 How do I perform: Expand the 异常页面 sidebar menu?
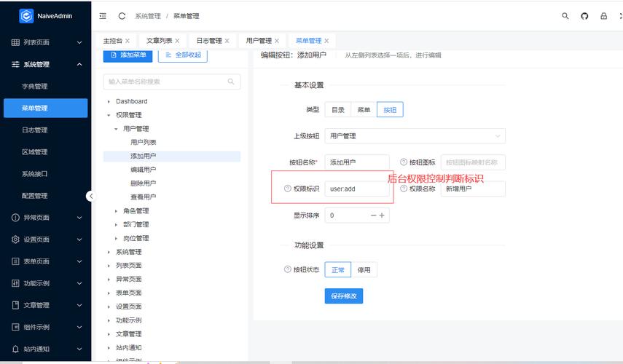click(x=46, y=218)
